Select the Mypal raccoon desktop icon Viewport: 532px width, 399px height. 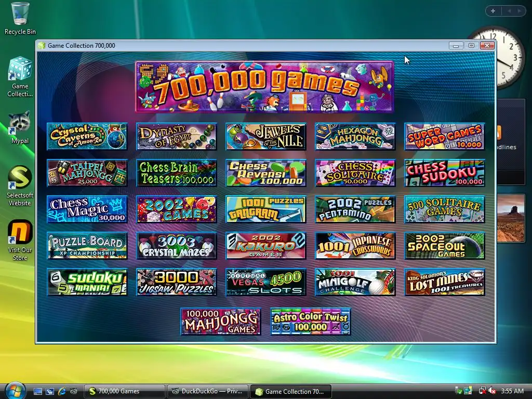click(x=20, y=127)
